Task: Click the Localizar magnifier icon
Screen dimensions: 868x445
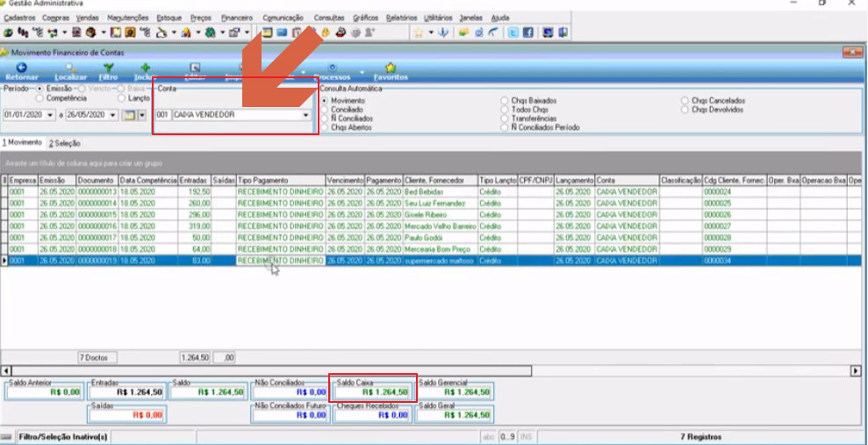Action: click(x=71, y=68)
